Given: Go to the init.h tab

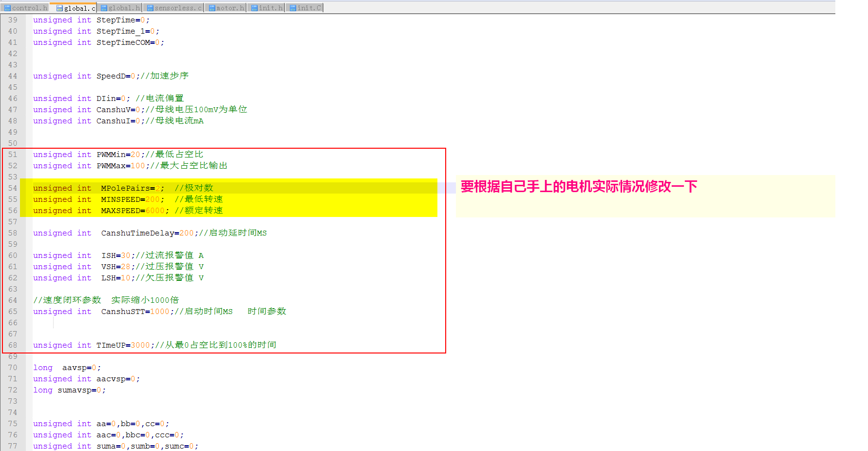Looking at the screenshot, I should [x=267, y=8].
